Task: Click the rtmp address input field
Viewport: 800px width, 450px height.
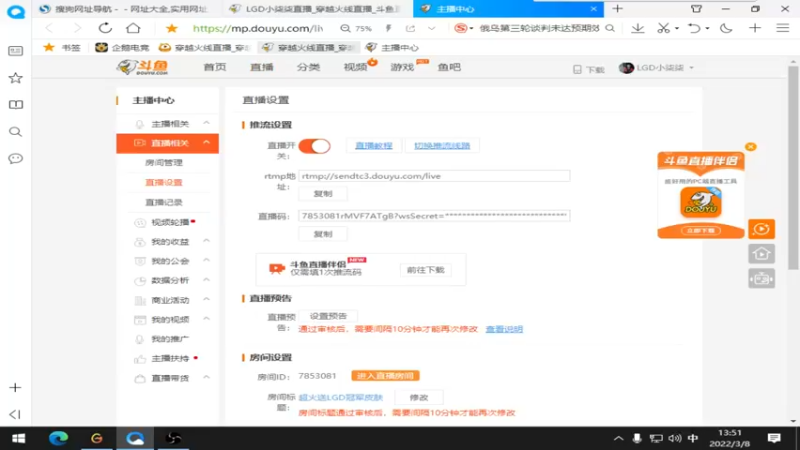Action: click(434, 176)
